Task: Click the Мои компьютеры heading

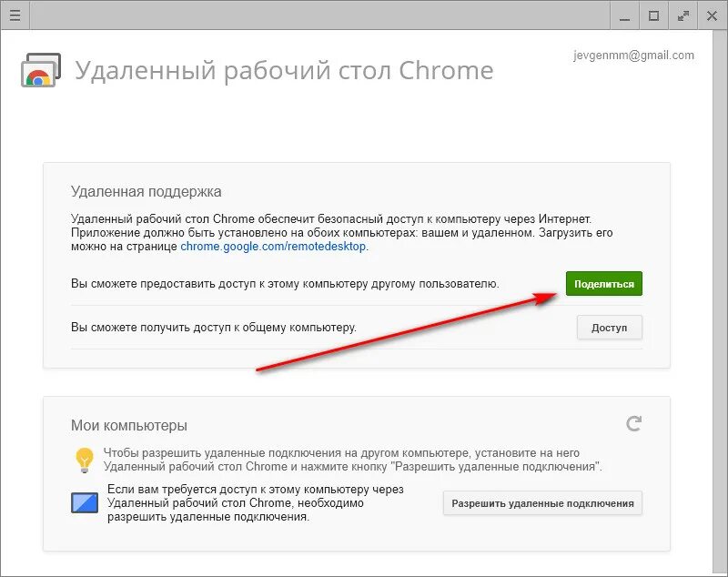Action: pos(129,425)
